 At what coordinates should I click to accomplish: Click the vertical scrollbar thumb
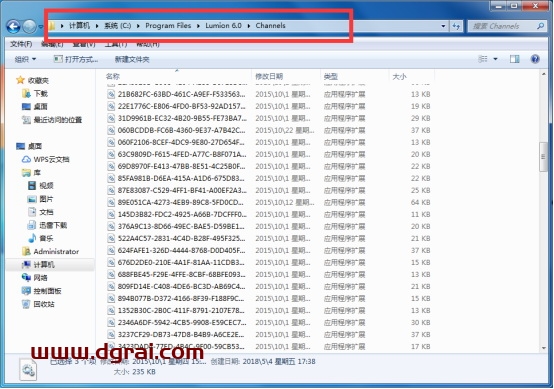point(543,157)
